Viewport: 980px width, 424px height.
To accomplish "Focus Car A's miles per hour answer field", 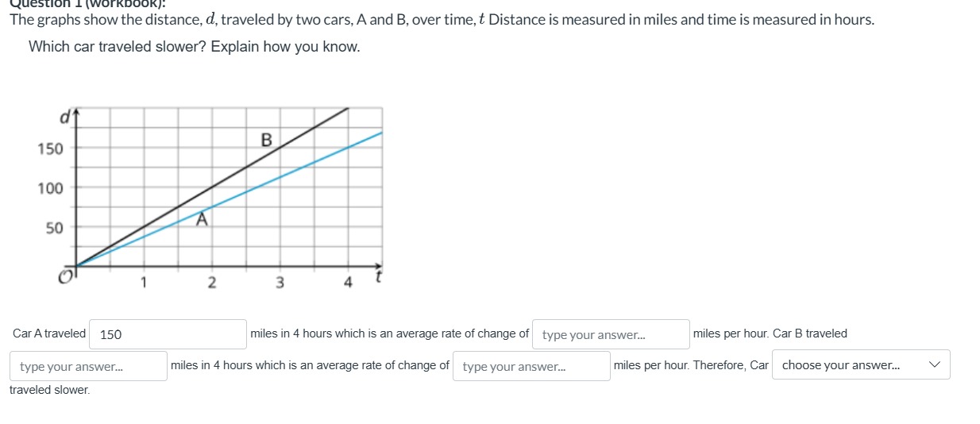I will [611, 334].
